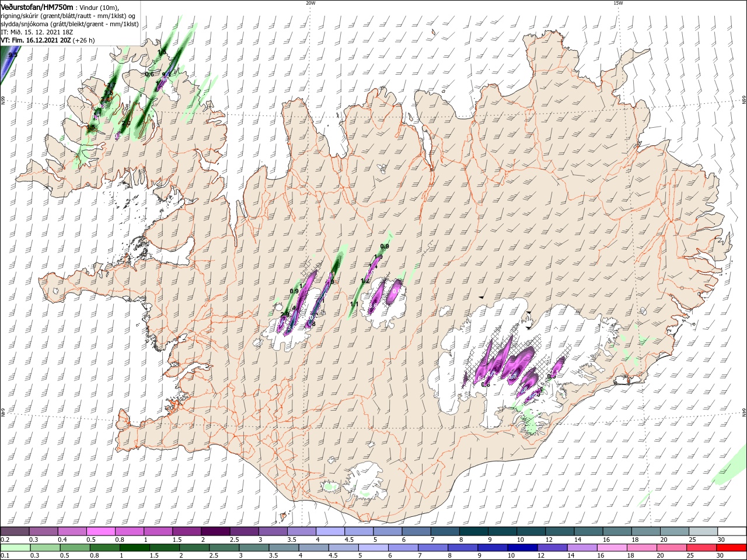
Task: Click the 0.4 label in the top legend row
Action: (x=62, y=540)
